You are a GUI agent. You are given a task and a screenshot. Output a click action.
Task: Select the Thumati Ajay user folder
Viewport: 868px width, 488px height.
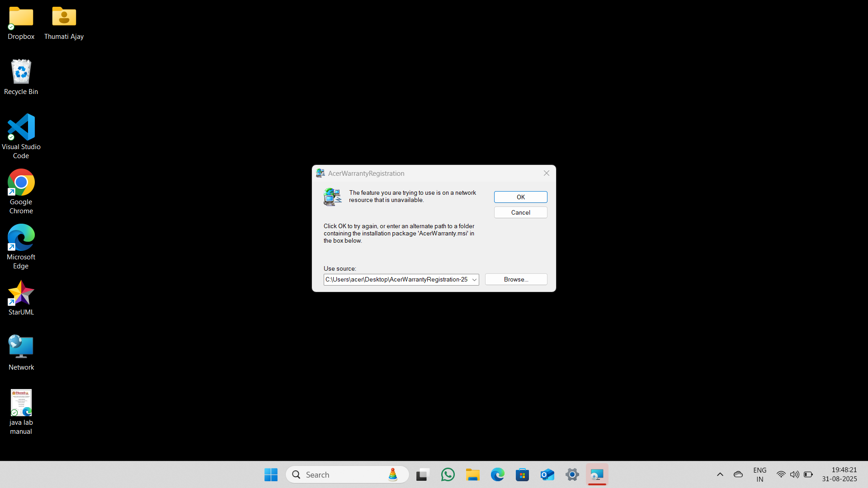[x=64, y=23]
